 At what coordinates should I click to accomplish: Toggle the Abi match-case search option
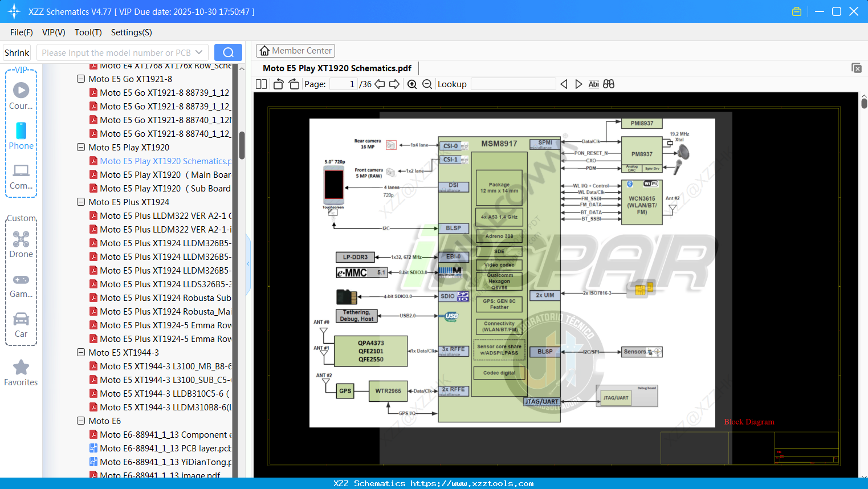(x=594, y=84)
